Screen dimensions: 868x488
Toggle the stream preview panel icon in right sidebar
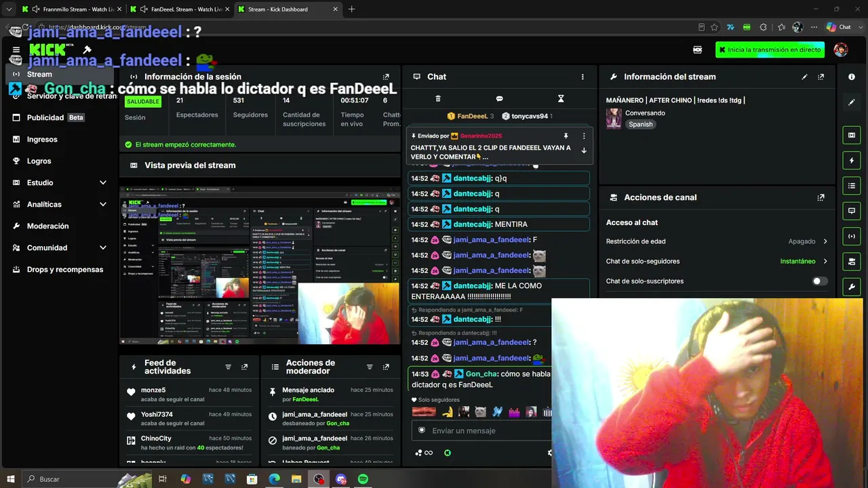coord(852,136)
